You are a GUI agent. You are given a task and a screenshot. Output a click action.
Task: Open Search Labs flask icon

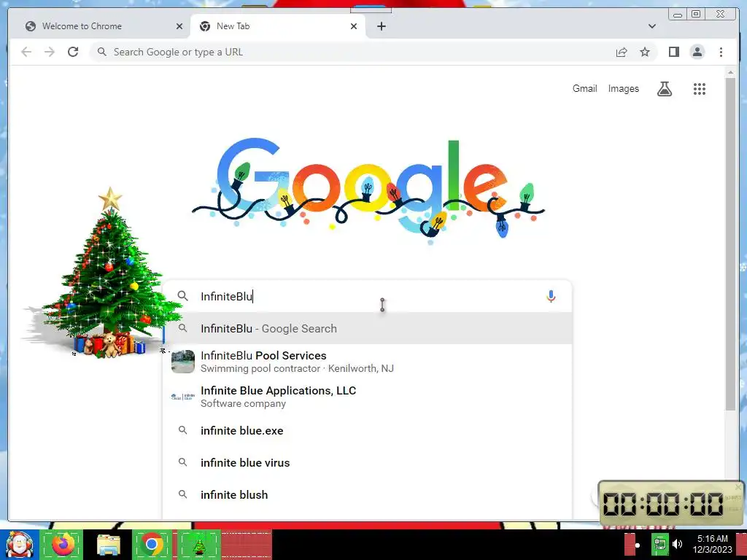click(665, 88)
